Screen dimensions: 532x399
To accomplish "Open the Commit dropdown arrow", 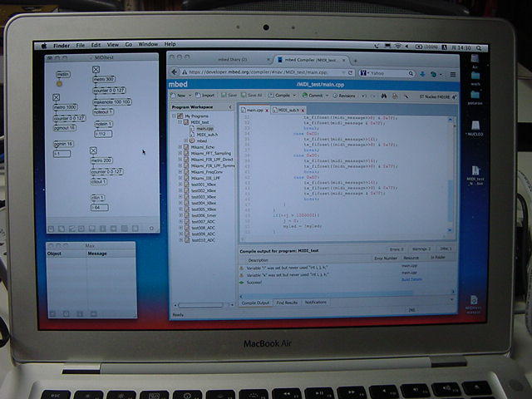I will (x=327, y=96).
